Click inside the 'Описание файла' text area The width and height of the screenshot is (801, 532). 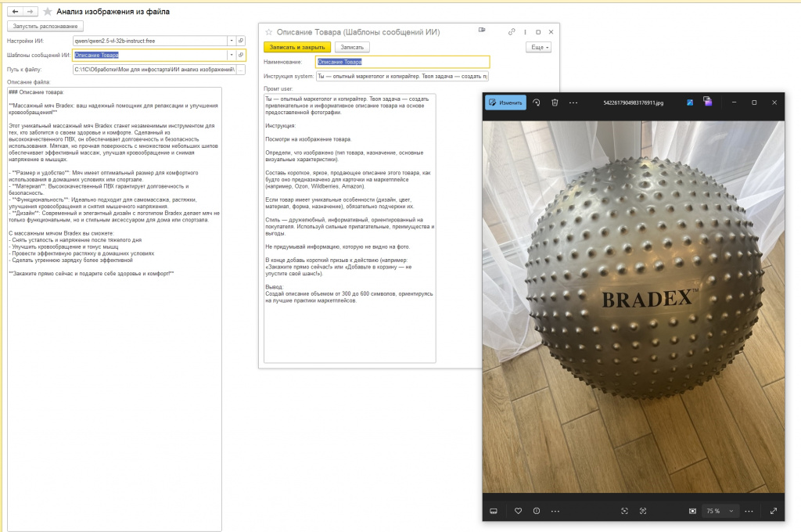[114, 309]
